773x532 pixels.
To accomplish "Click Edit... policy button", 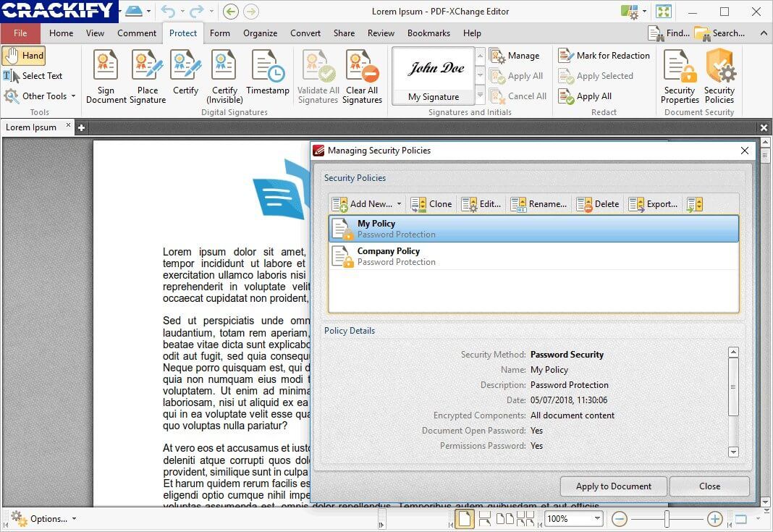I will point(481,204).
